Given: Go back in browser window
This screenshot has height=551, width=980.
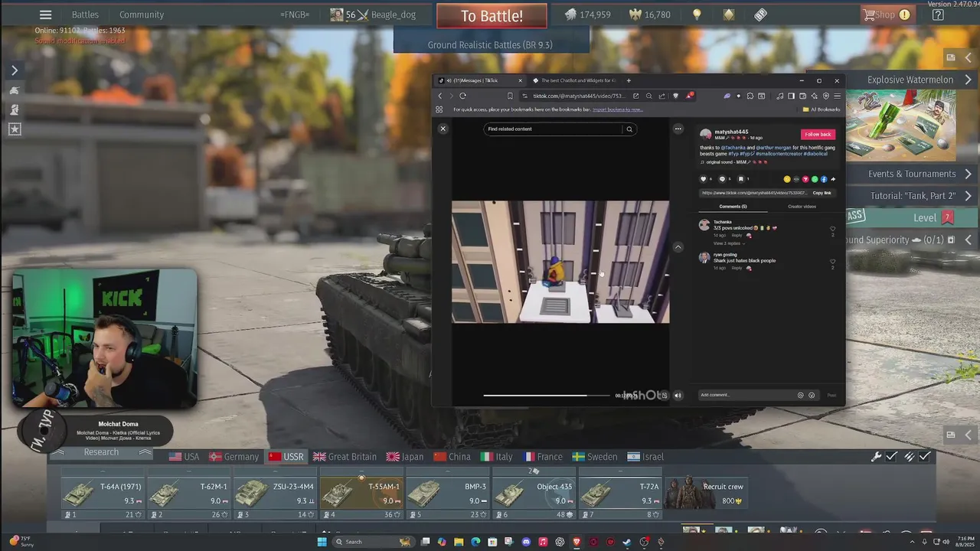Looking at the screenshot, I should [x=440, y=96].
